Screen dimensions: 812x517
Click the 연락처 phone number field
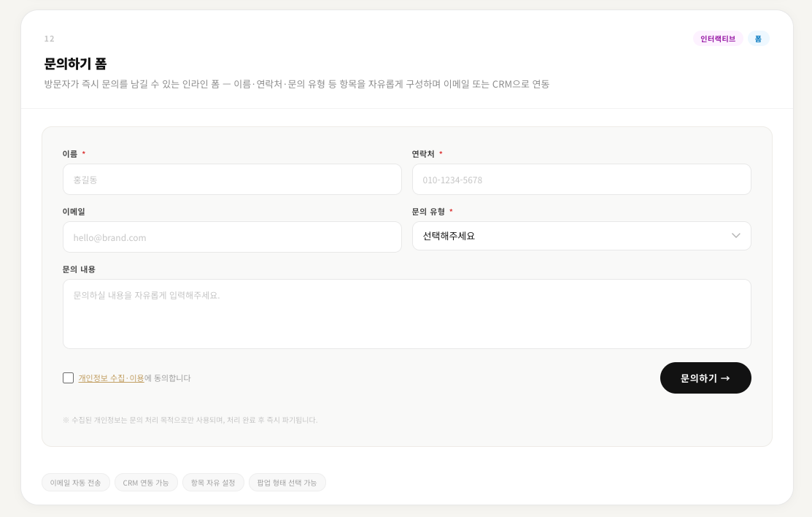(x=581, y=179)
